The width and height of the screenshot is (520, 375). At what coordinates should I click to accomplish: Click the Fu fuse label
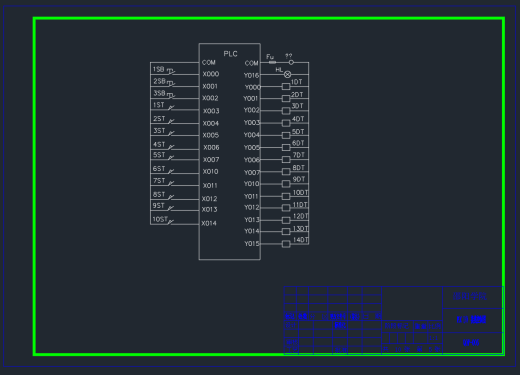(x=270, y=57)
